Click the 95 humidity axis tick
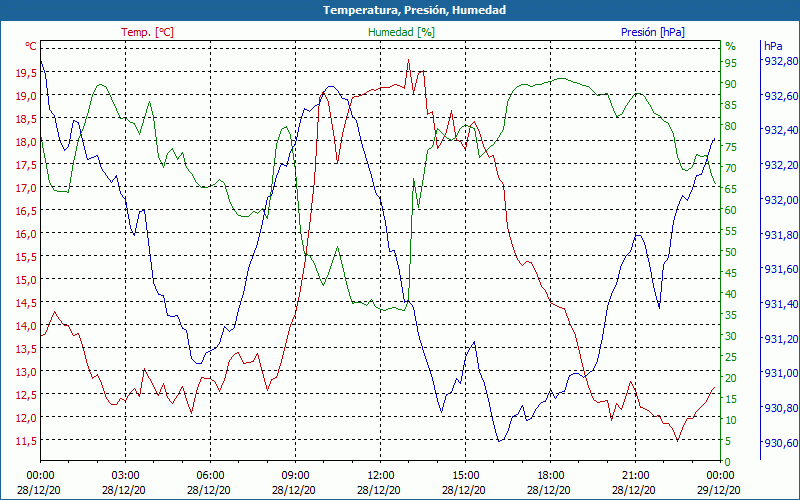The image size is (800, 500). (731, 63)
